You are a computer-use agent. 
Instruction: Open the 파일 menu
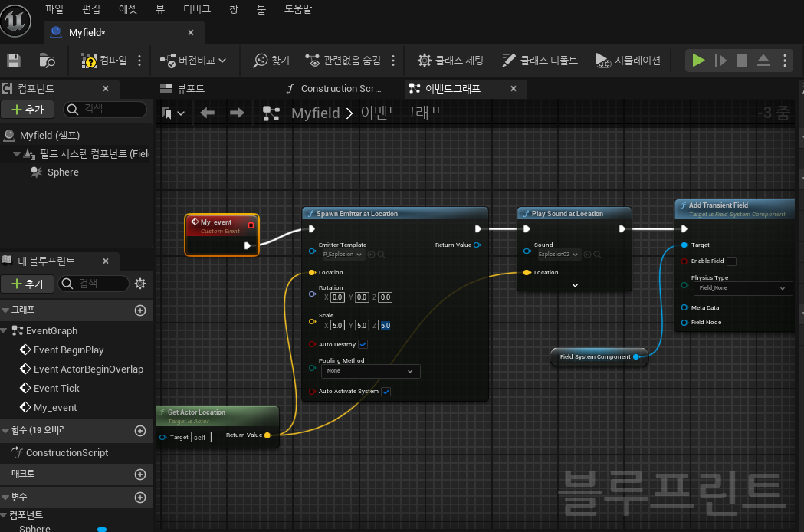coord(54,8)
